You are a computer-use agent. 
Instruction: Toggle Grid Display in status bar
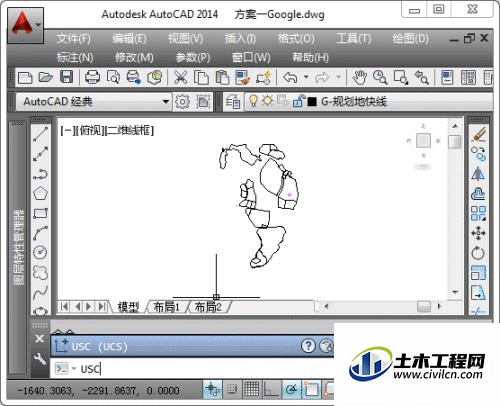tap(251, 389)
